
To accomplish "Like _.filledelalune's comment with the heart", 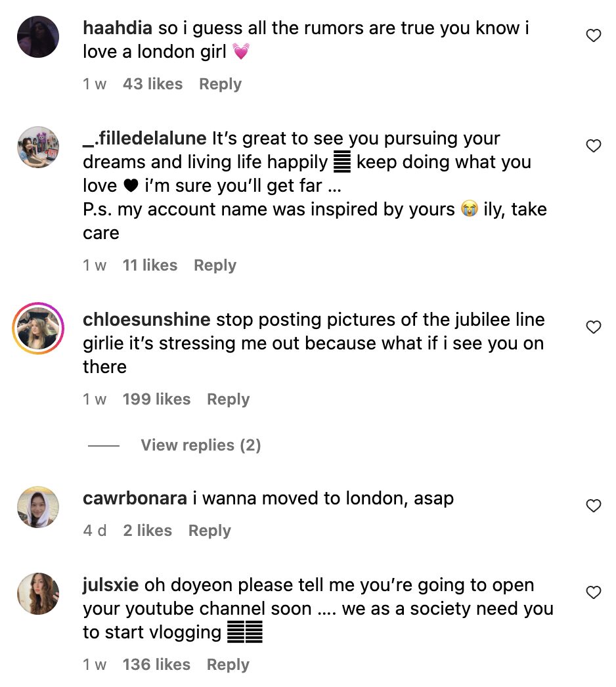I will [x=593, y=146].
